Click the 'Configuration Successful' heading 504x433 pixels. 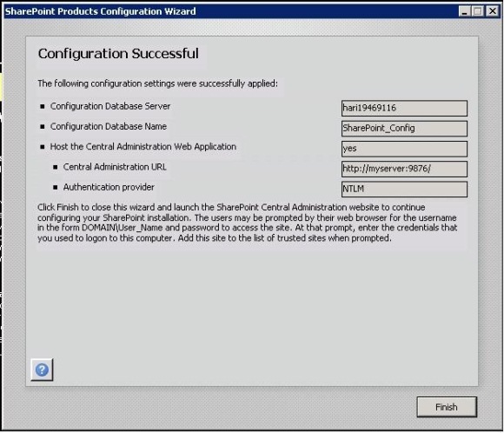tap(118, 53)
